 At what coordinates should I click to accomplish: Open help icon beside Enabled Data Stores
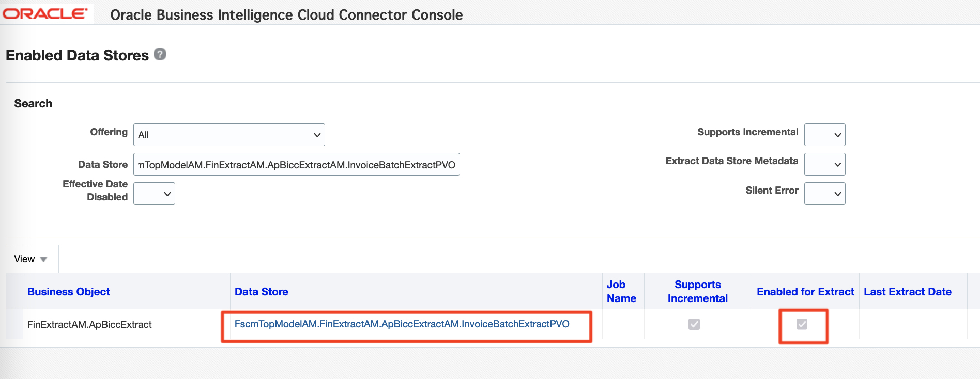point(160,54)
